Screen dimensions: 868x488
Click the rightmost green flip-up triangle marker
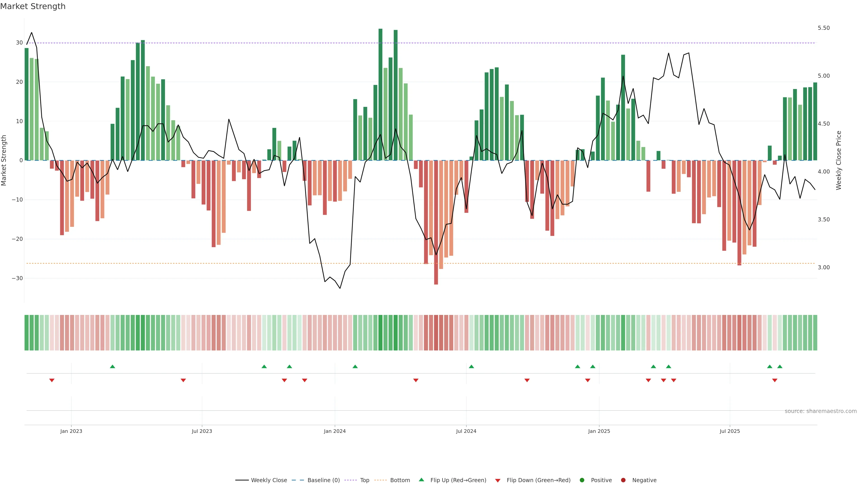click(780, 366)
